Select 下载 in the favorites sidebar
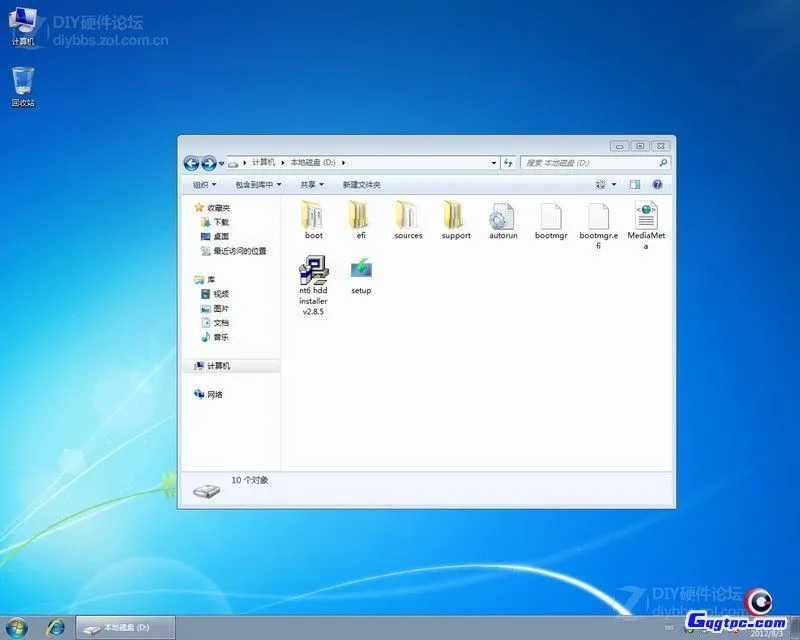The width and height of the screenshot is (800, 640). point(221,222)
